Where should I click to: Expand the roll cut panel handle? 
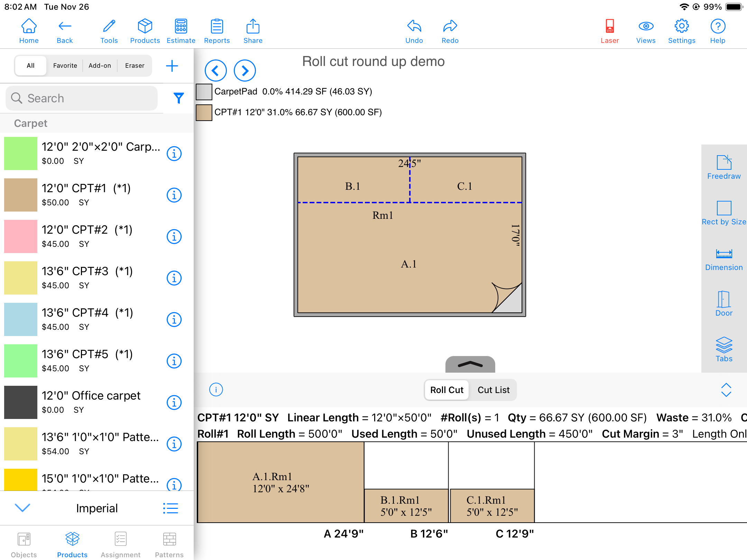pyautogui.click(x=470, y=364)
